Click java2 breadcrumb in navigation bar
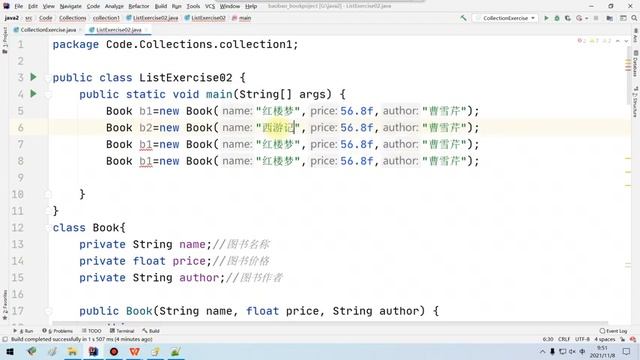The image size is (640, 360). pos(11,18)
